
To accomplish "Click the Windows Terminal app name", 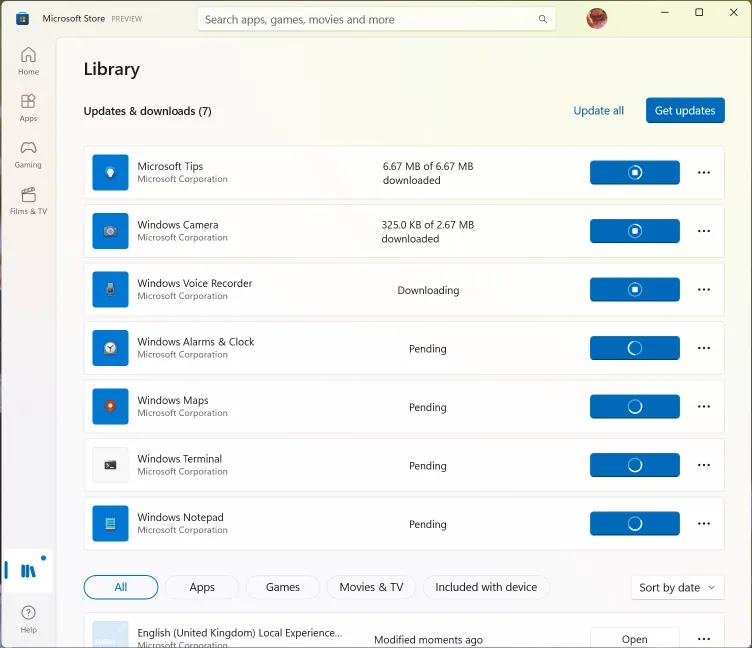I will 180,459.
